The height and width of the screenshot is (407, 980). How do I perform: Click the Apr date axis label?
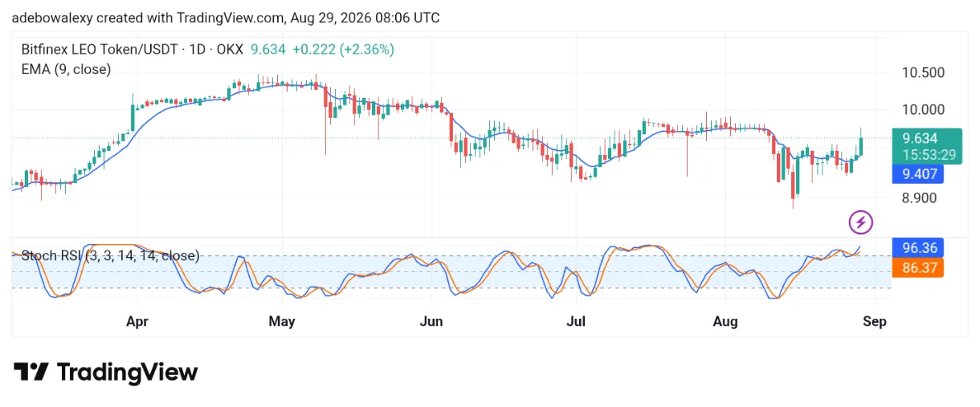click(137, 322)
